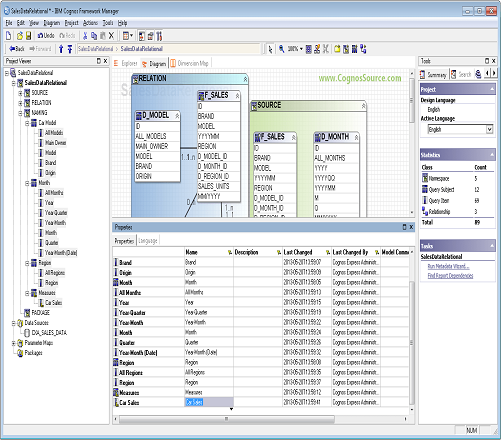This screenshot has height=440, width=501.
Task: Collapse the Measures tree node
Action: click(27, 293)
